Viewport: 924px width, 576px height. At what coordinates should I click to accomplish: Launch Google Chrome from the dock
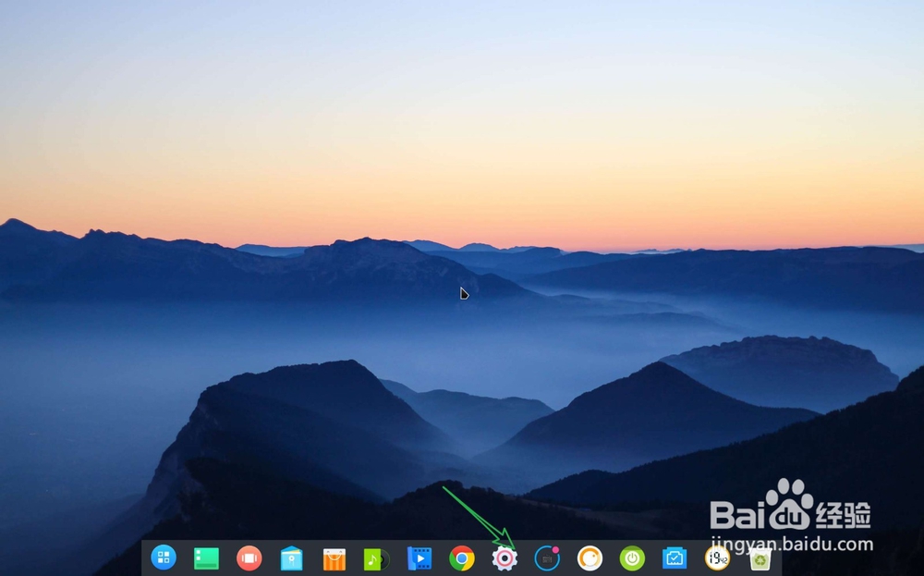(463, 559)
